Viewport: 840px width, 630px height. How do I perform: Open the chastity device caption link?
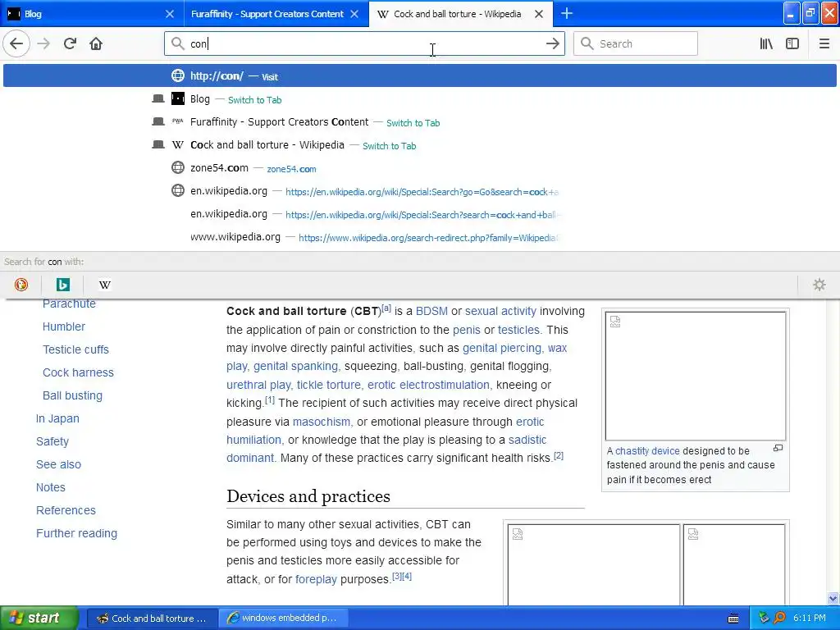(647, 451)
